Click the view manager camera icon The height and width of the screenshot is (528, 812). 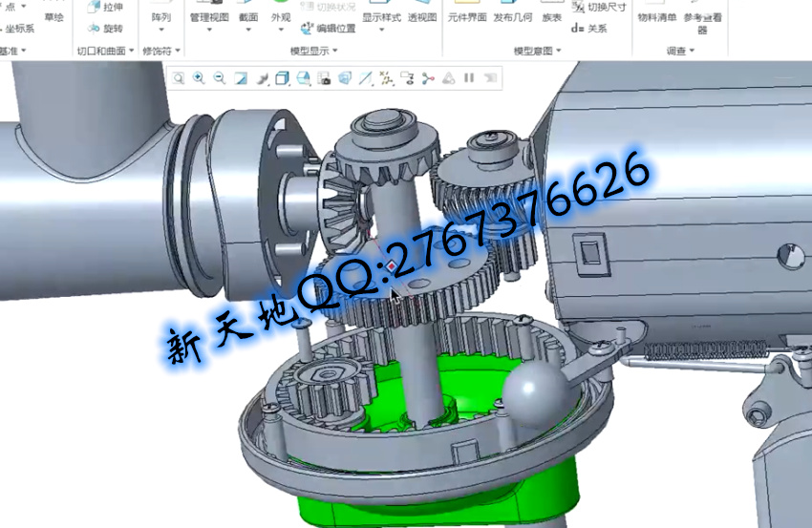tap(324, 78)
